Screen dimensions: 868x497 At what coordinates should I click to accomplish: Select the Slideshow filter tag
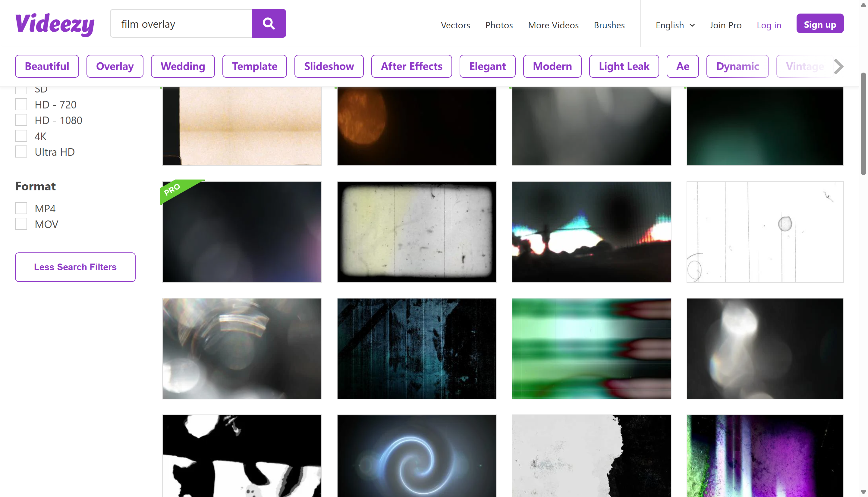[329, 66]
